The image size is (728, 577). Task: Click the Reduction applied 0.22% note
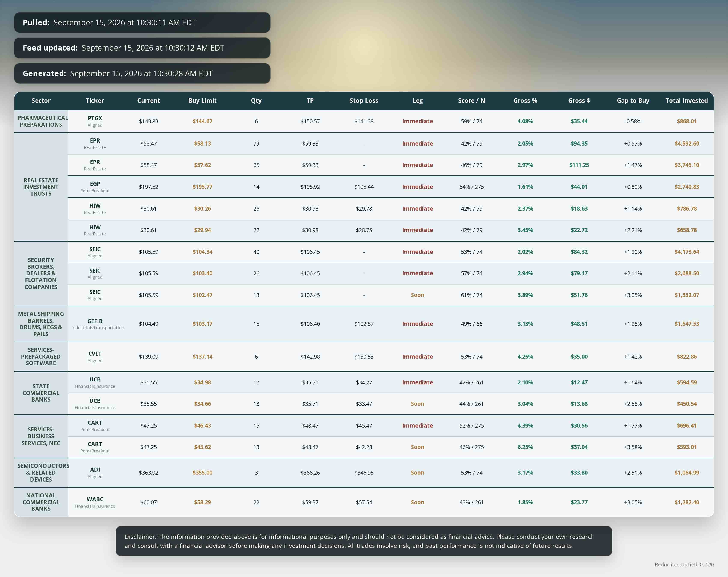click(x=684, y=565)
